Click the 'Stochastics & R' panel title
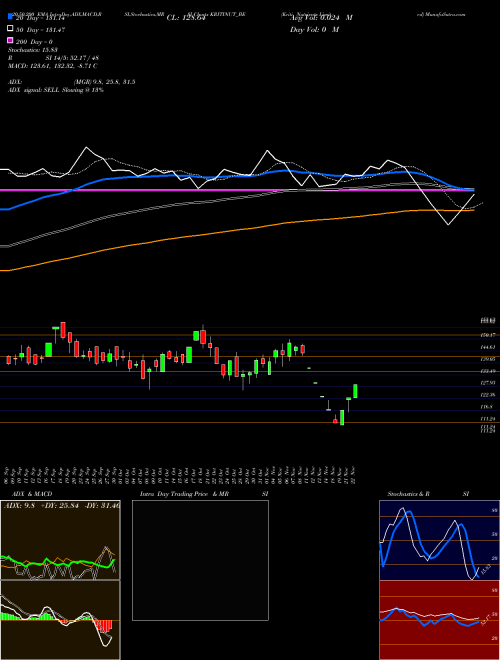The height and width of the screenshot is (660, 500). (408, 494)
